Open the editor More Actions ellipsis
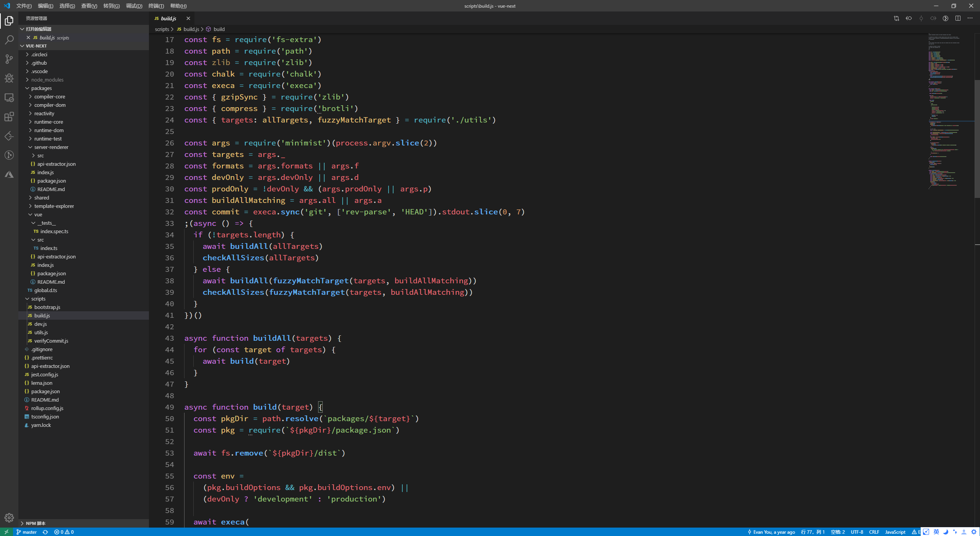Image resolution: width=980 pixels, height=536 pixels. (970, 18)
